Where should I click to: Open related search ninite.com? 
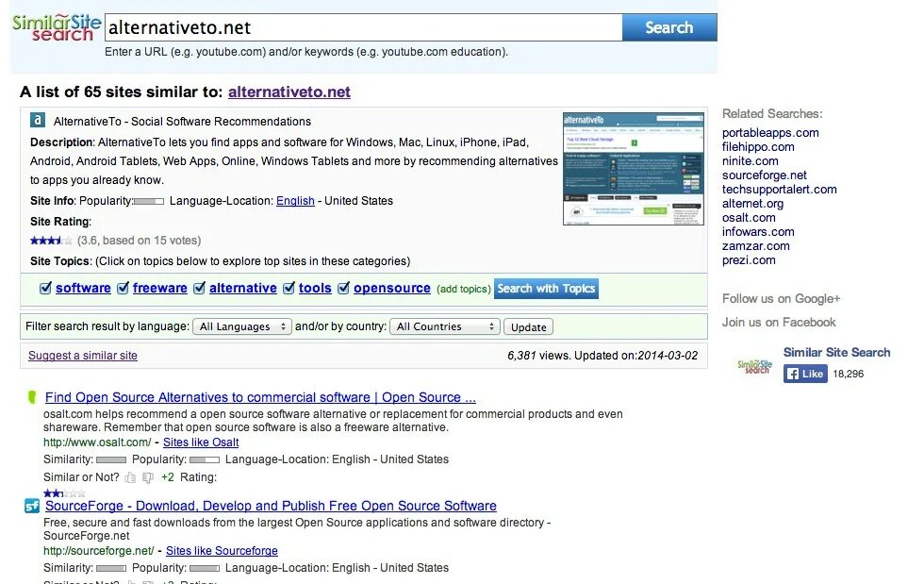coord(751,161)
